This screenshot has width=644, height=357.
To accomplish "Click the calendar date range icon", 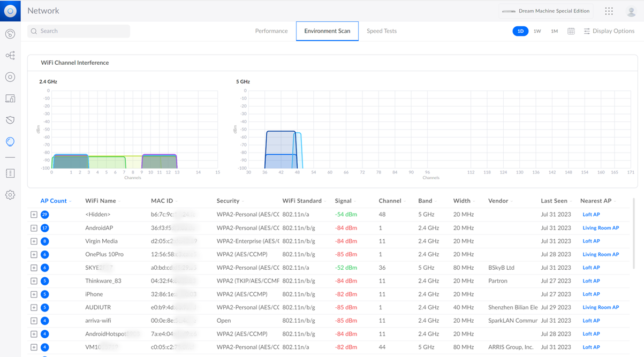I will (x=571, y=31).
